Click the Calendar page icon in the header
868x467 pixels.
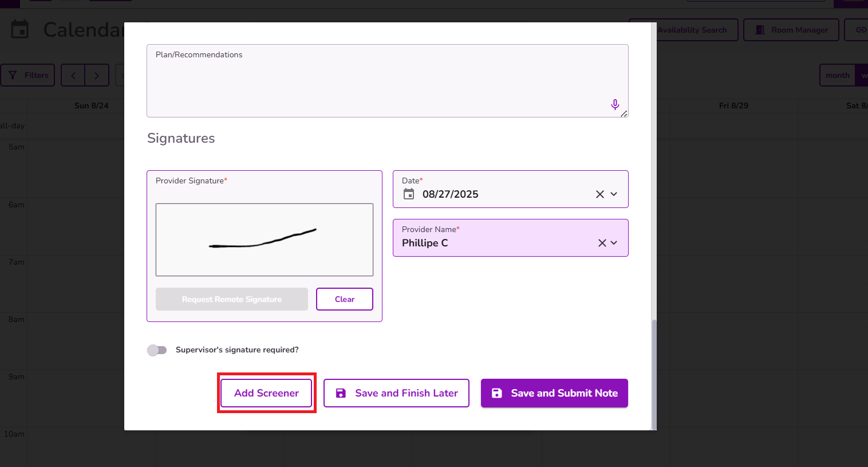tap(20, 29)
